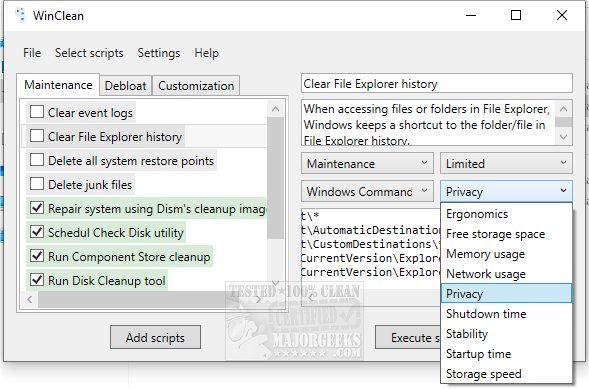Click the script name field

coord(436,84)
